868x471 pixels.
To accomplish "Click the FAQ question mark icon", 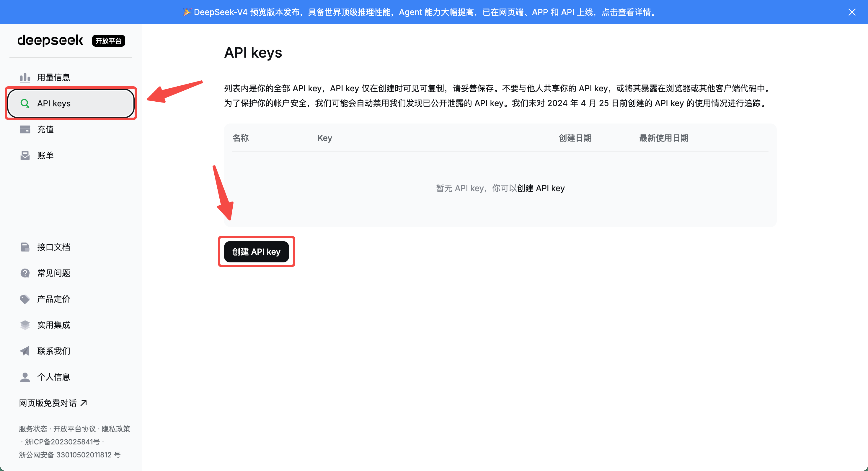I will [25, 273].
